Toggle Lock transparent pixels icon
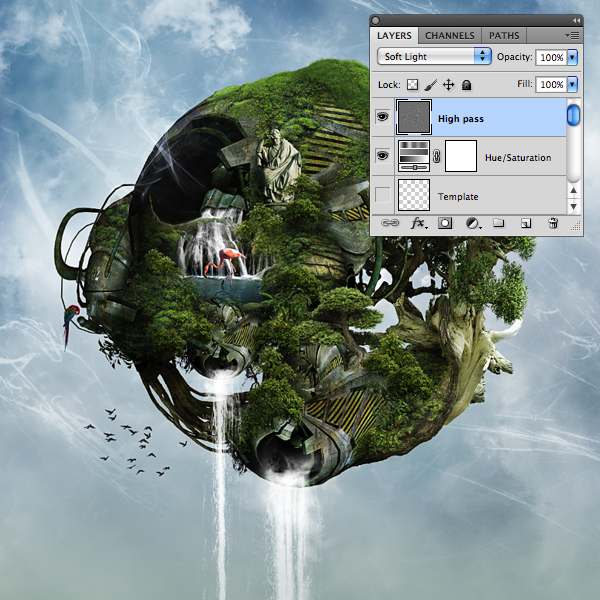 point(412,85)
